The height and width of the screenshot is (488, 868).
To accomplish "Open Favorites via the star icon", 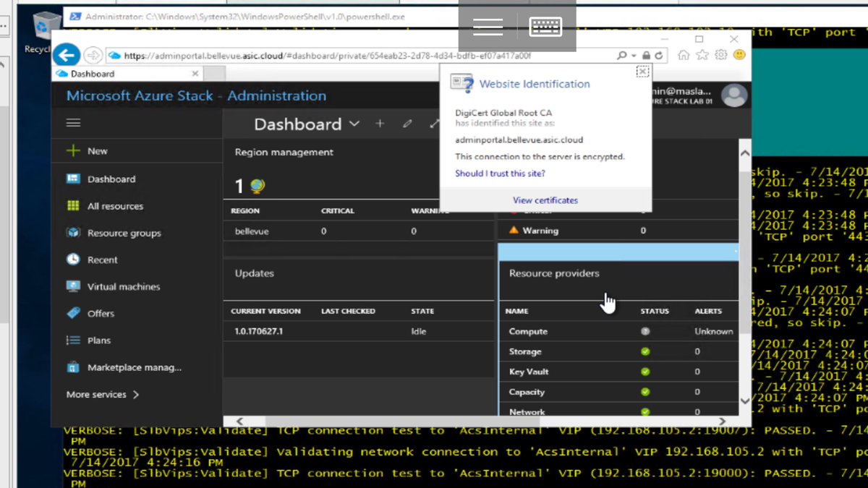I will click(702, 55).
